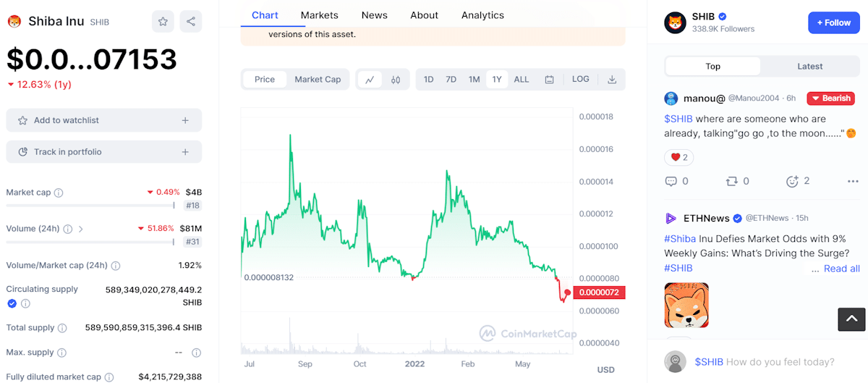Toggle LOG scale on chart

coord(581,79)
